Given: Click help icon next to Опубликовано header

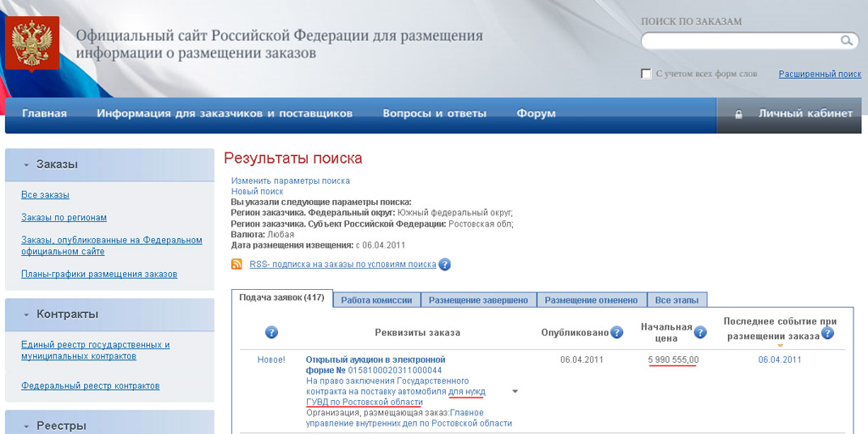Looking at the screenshot, I should tap(617, 332).
